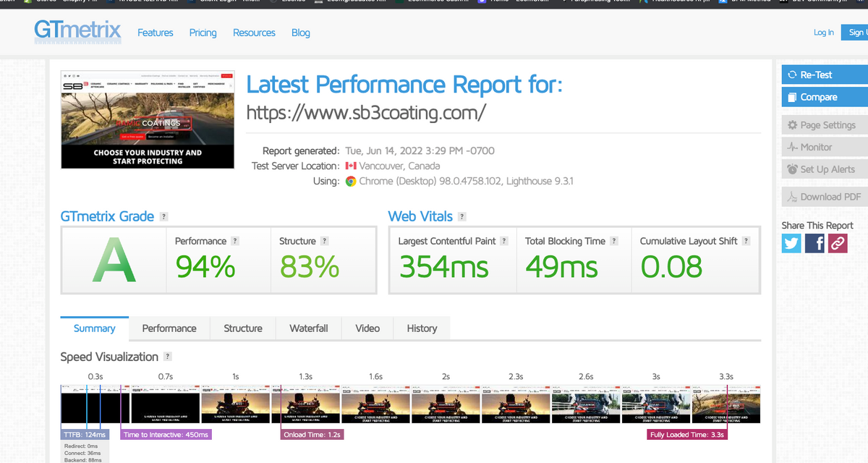Image resolution: width=868 pixels, height=463 pixels.
Task: Copy report link via chain icon
Action: click(x=838, y=243)
